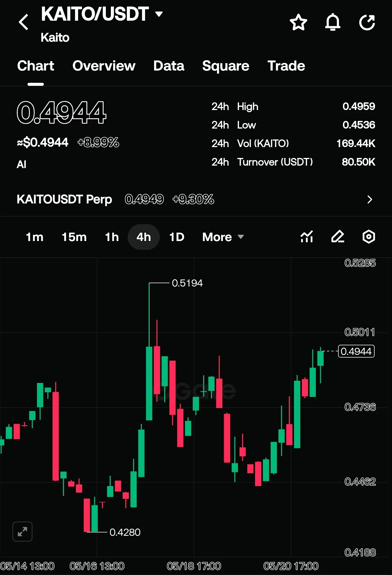The height and width of the screenshot is (575, 392).
Task: Click the 0.5011 price axis label
Action: tap(360, 332)
